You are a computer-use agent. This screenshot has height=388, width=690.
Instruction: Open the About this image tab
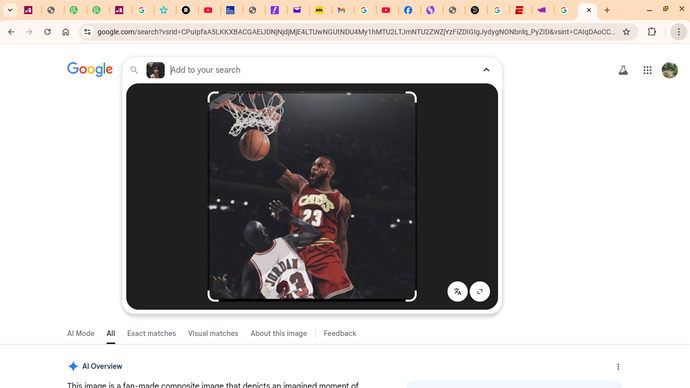(x=279, y=333)
